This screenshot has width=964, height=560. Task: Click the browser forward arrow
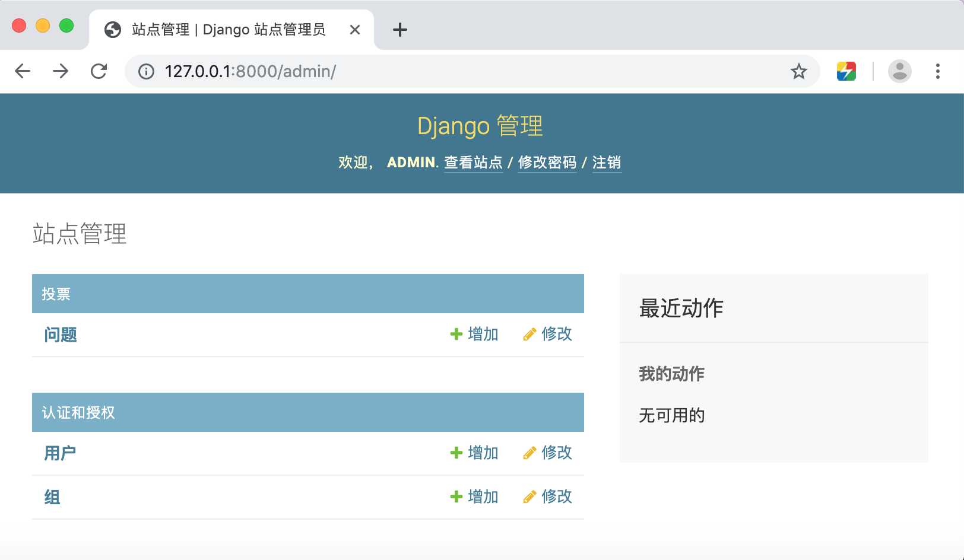pos(61,71)
